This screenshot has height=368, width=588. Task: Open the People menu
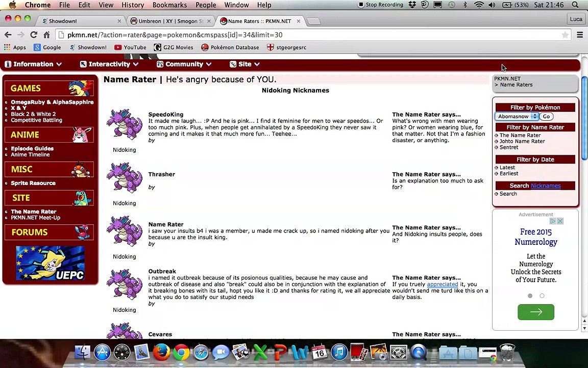206,5
